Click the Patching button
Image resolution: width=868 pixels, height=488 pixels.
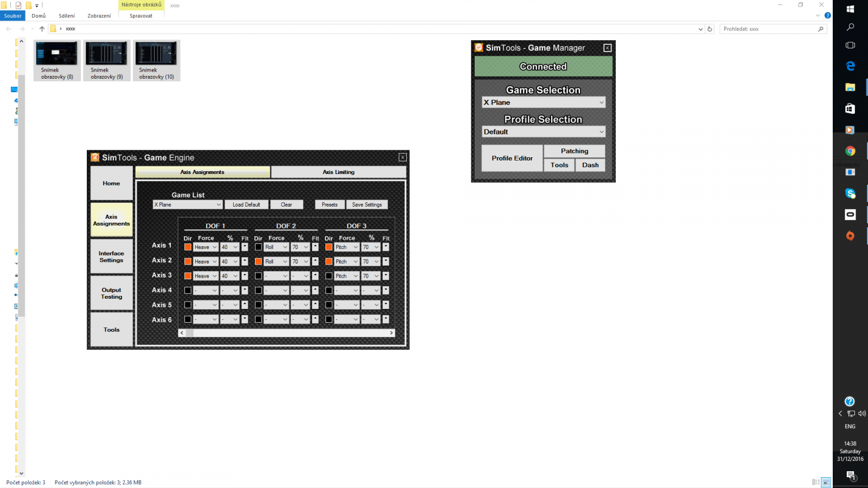click(575, 151)
